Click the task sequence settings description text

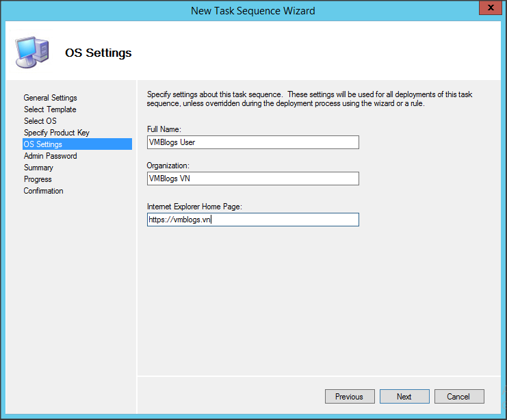pos(319,99)
